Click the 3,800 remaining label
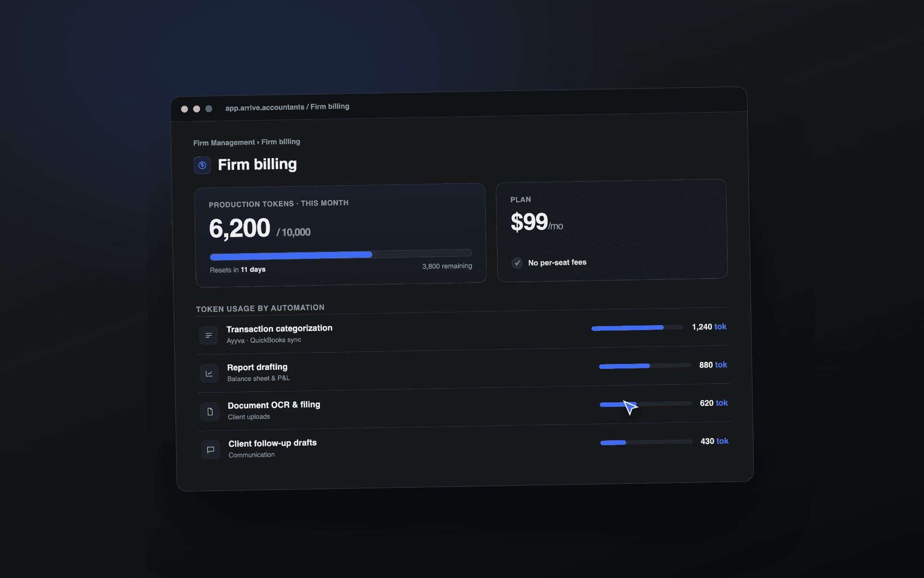The height and width of the screenshot is (578, 924). click(447, 266)
